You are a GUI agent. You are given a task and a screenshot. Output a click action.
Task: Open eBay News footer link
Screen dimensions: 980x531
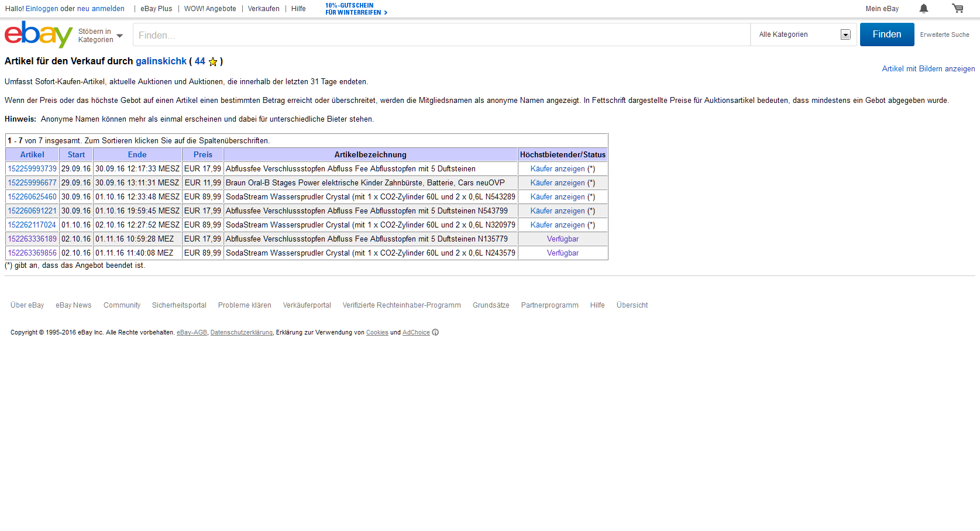74,305
